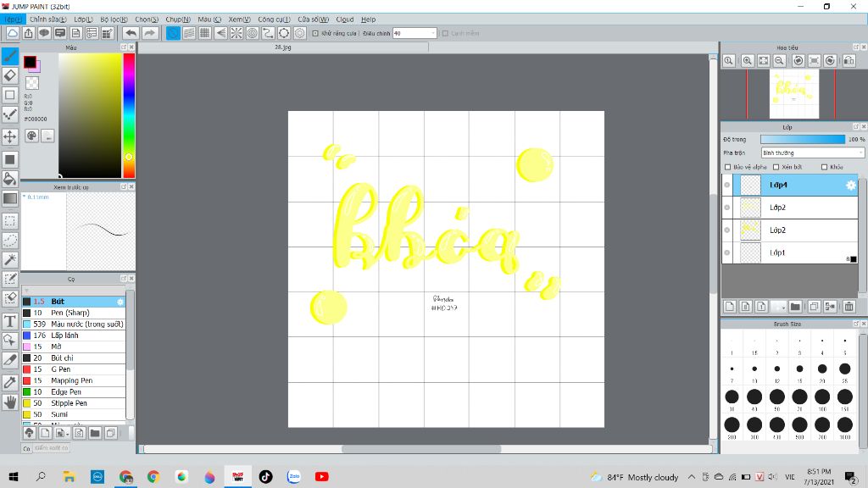Open the Tệp menu
Screen dimensions: 868x488
click(x=13, y=19)
